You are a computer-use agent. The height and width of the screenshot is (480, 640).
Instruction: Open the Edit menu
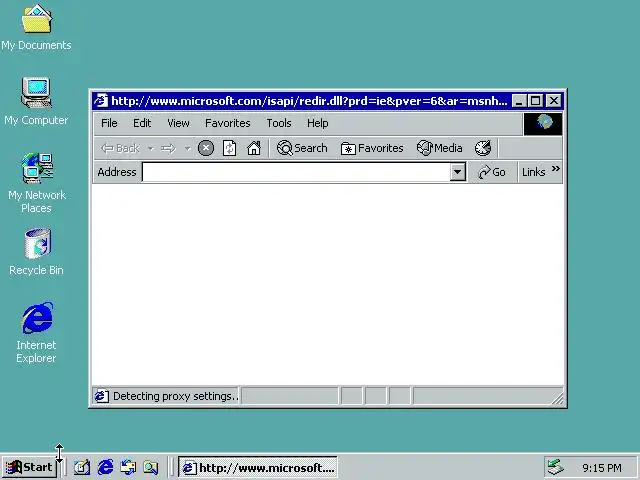click(142, 123)
